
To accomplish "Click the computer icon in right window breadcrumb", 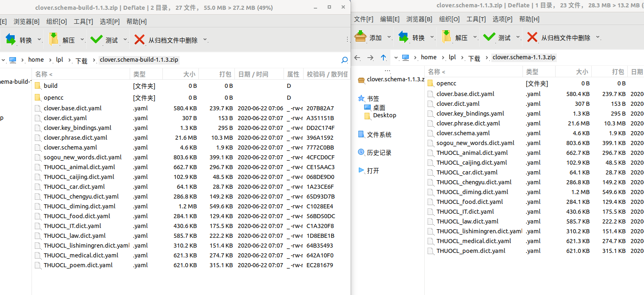I will pos(405,58).
